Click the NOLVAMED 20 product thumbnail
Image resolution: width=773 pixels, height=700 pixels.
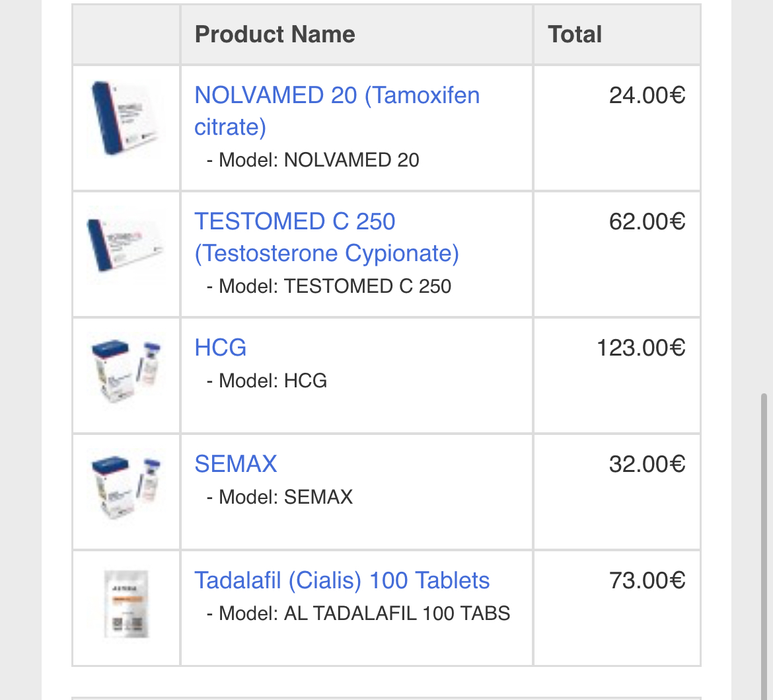[126, 118]
